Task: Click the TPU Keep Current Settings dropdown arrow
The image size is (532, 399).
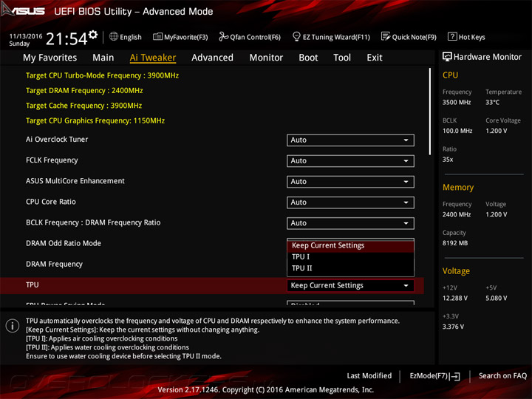Action: [406, 286]
